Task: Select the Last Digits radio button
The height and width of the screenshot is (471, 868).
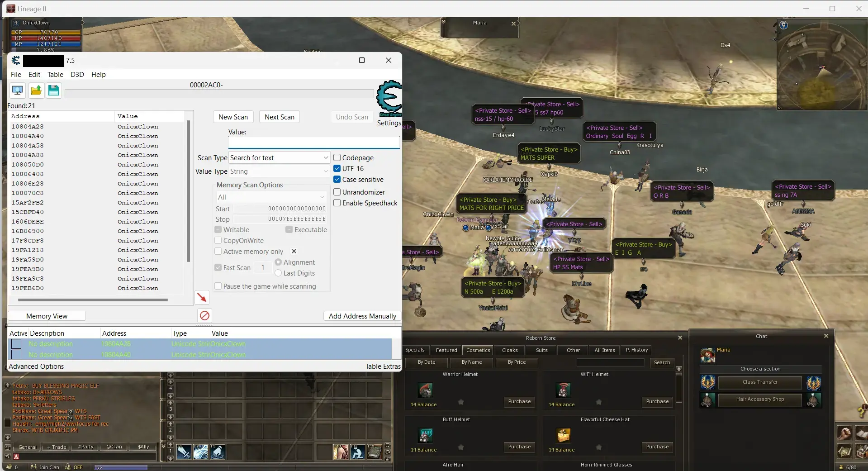Action: (x=278, y=273)
